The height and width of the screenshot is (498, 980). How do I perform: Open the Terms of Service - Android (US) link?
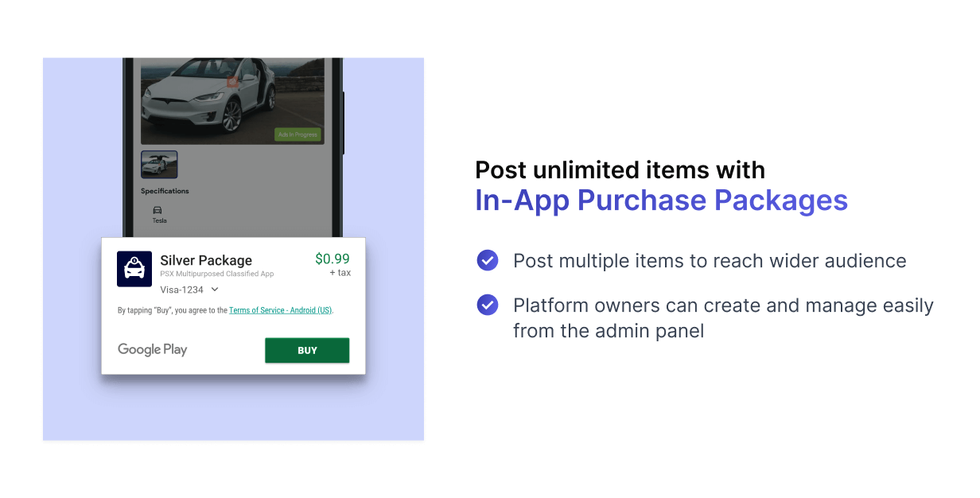pyautogui.click(x=281, y=310)
